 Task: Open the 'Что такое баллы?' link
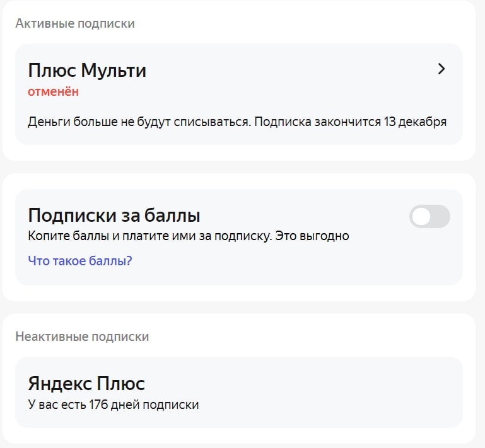80,260
